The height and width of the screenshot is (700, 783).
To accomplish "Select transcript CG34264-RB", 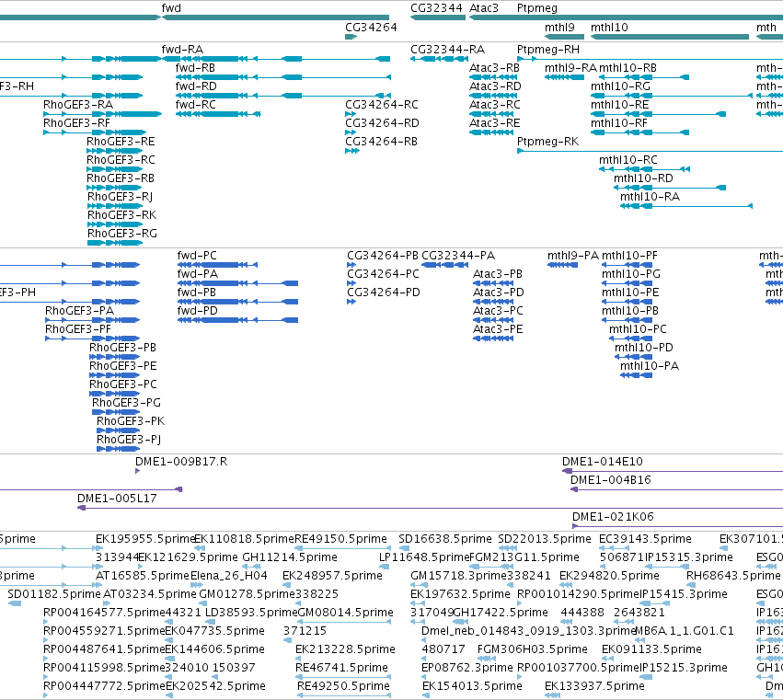I will coord(381,142).
